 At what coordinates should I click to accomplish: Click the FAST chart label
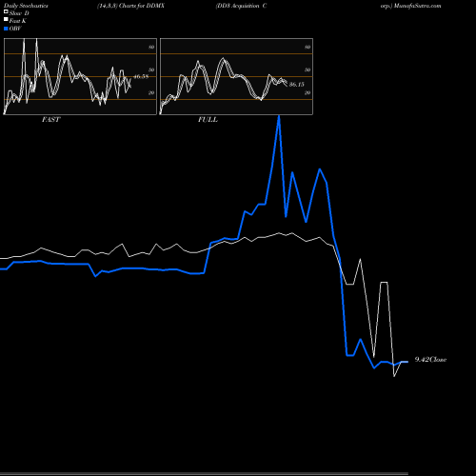[x=50, y=120]
